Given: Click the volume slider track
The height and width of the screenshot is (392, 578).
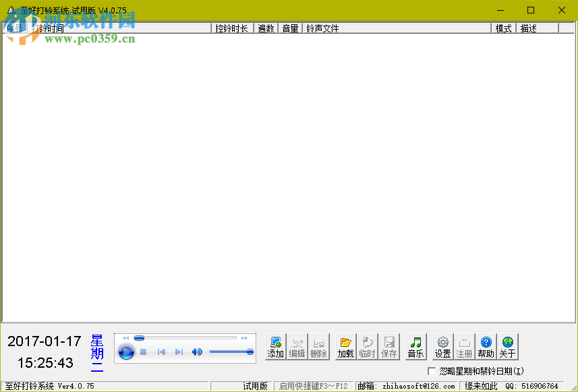Looking at the screenshot, I should tap(231, 352).
